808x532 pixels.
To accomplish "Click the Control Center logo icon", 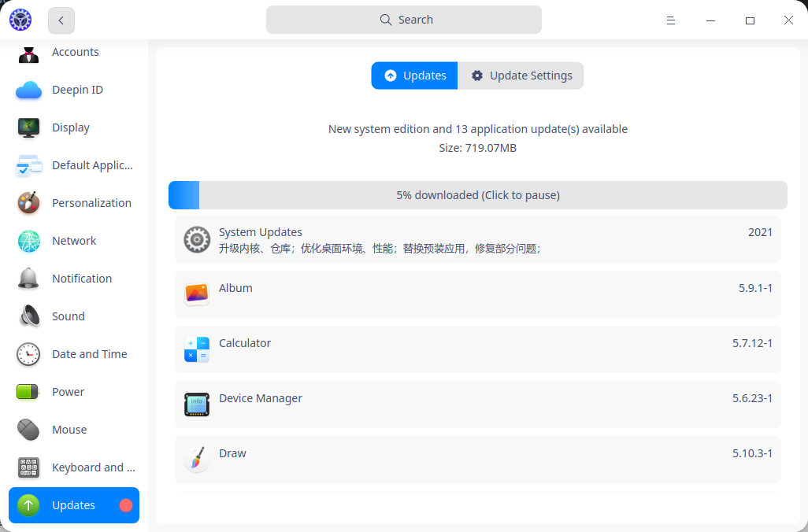I will [x=20, y=20].
